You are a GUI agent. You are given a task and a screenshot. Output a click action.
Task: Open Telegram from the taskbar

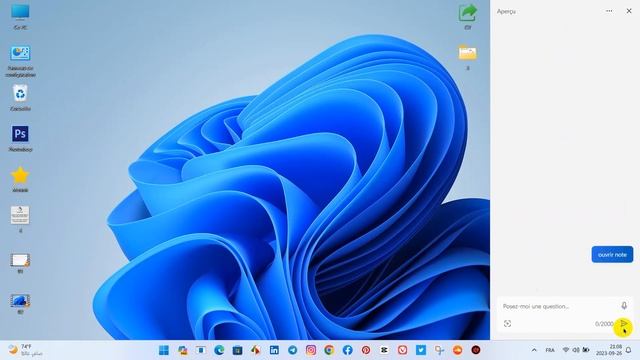(293, 350)
